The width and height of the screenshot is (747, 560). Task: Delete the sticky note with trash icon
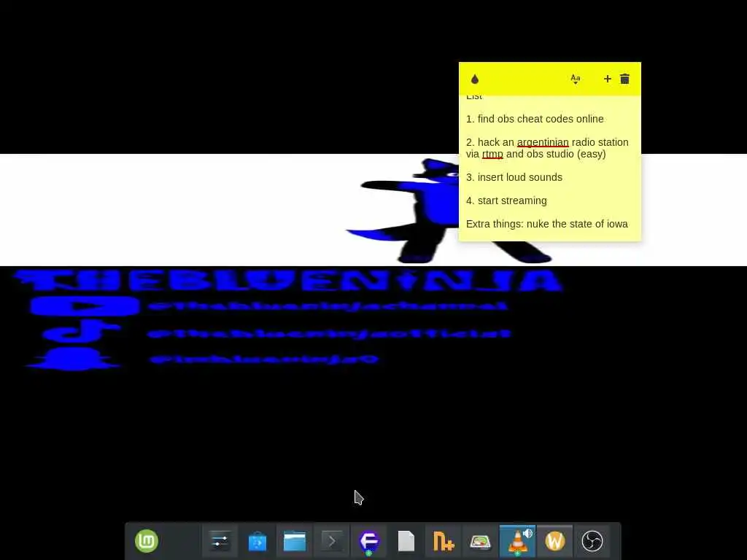point(624,79)
